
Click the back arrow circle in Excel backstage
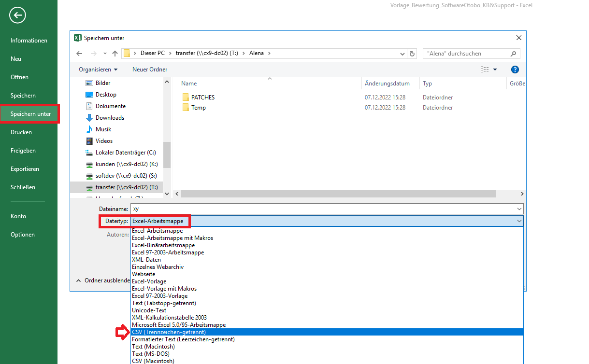(17, 15)
